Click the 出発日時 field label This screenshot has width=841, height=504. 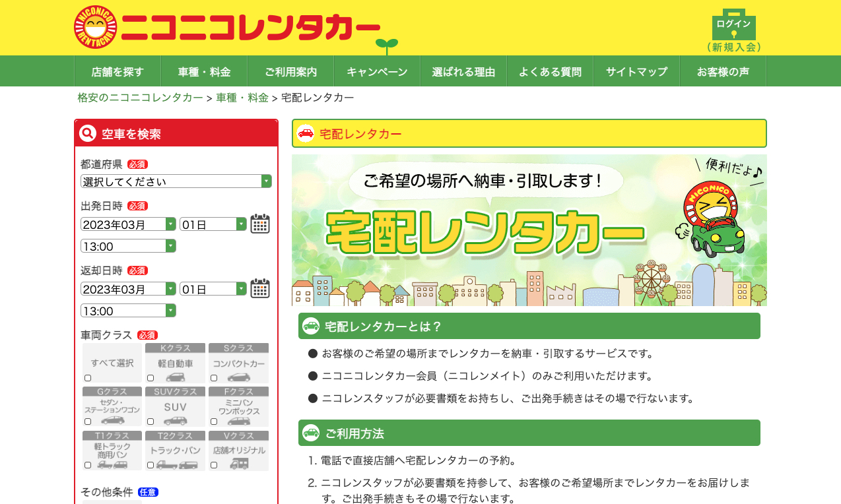click(x=102, y=206)
